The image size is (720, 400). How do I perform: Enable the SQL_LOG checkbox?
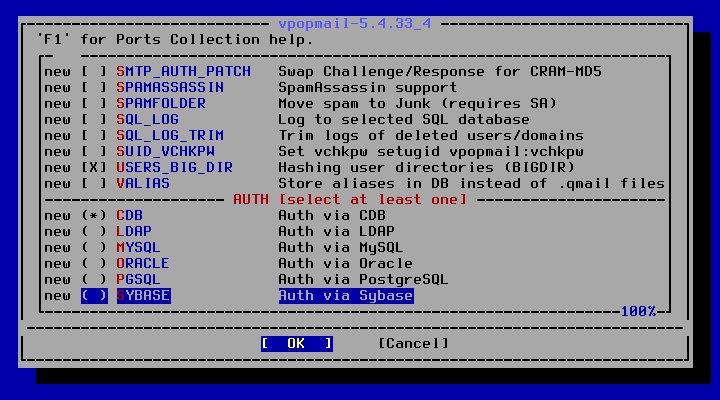click(x=94, y=120)
